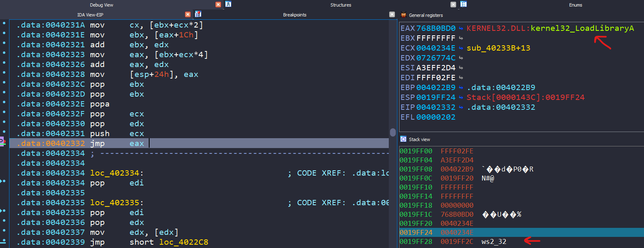Click Stack[0000143C]:0019FF24 reference in ESP

click(x=526, y=97)
